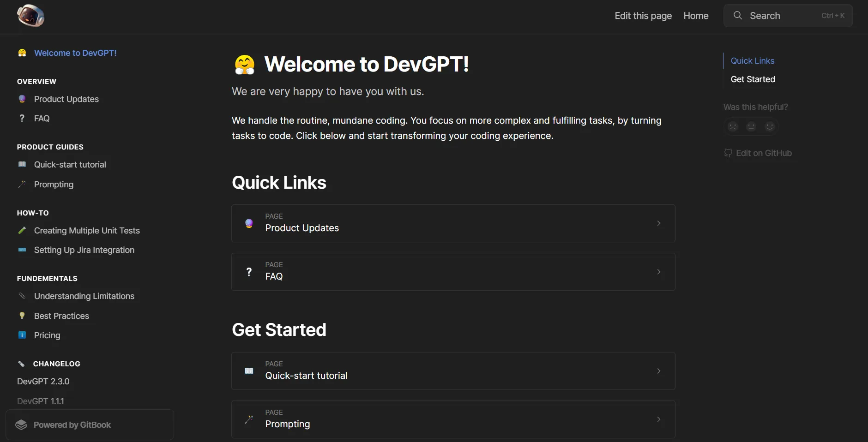This screenshot has height=442, width=868.
Task: Click the Changelog pencil icon in the sidebar
Action: point(21,364)
